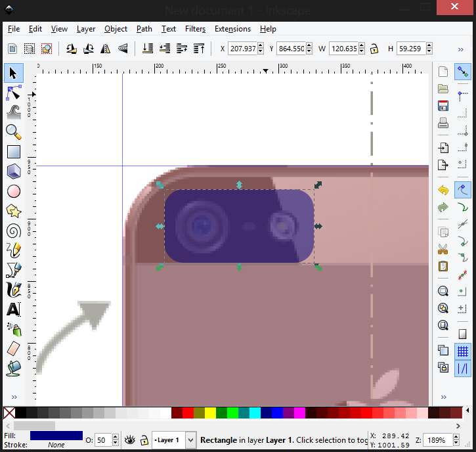476x452 pixels.
Task: Select the Spiral tool
Action: coord(13,231)
